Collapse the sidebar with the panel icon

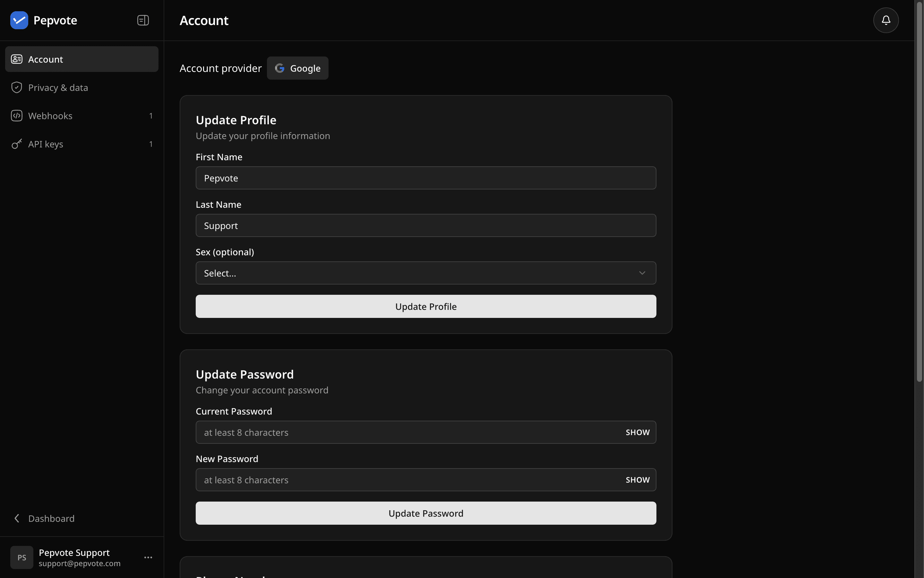pos(143,20)
